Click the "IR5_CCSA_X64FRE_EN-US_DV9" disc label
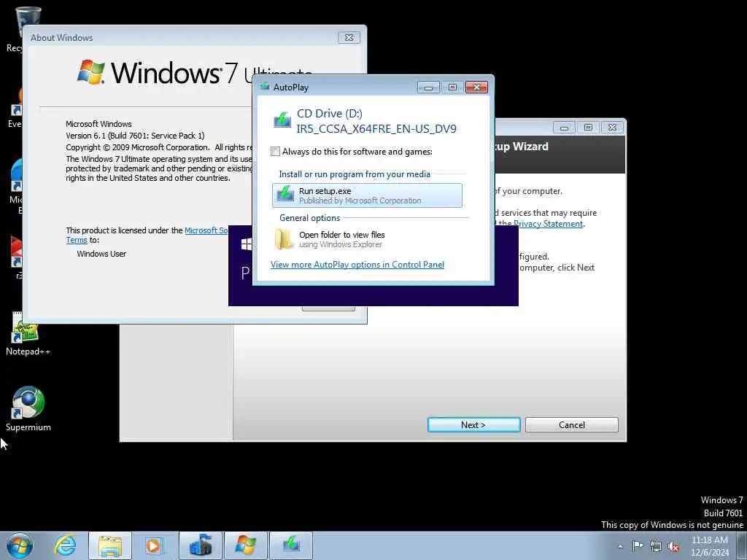The height and width of the screenshot is (560, 747). click(376, 128)
